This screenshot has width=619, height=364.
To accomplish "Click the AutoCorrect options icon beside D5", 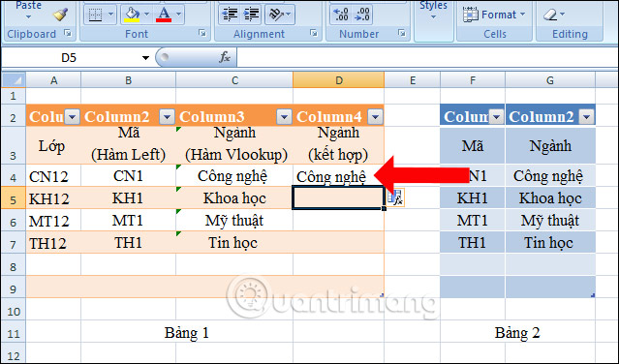I will click(395, 197).
